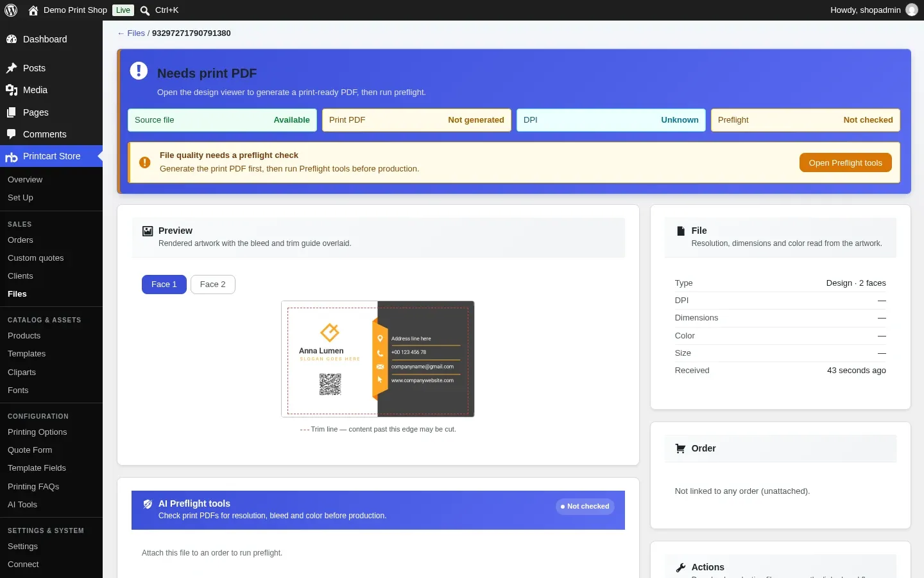Click the Preflight Not checked status card

tap(805, 120)
